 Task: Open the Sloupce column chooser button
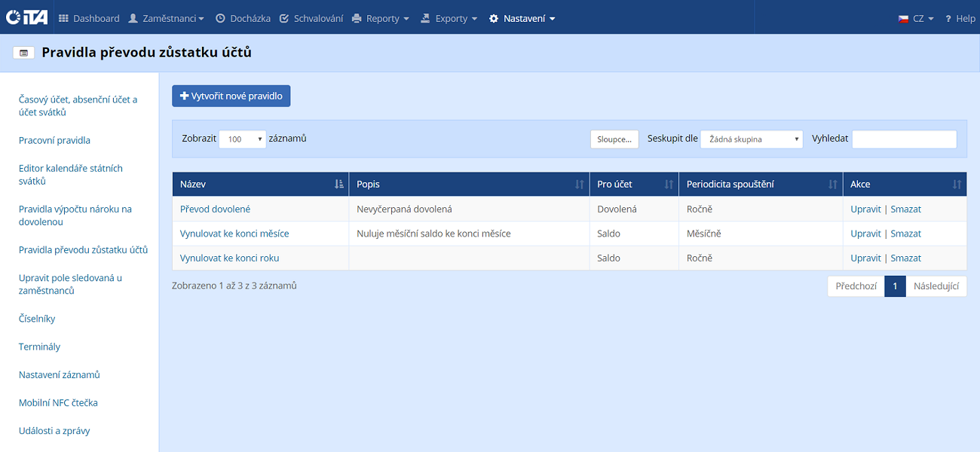(x=614, y=139)
